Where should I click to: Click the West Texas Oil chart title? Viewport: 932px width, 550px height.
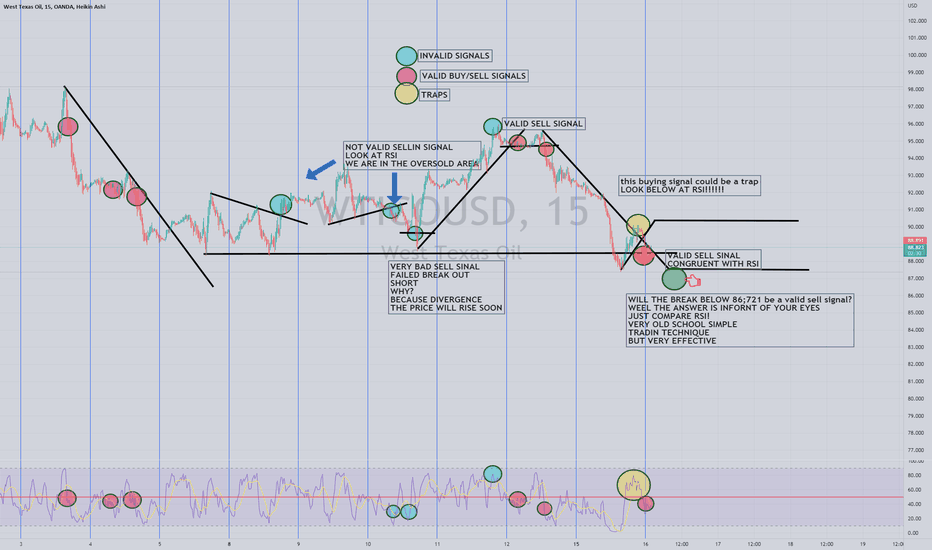click(x=54, y=7)
